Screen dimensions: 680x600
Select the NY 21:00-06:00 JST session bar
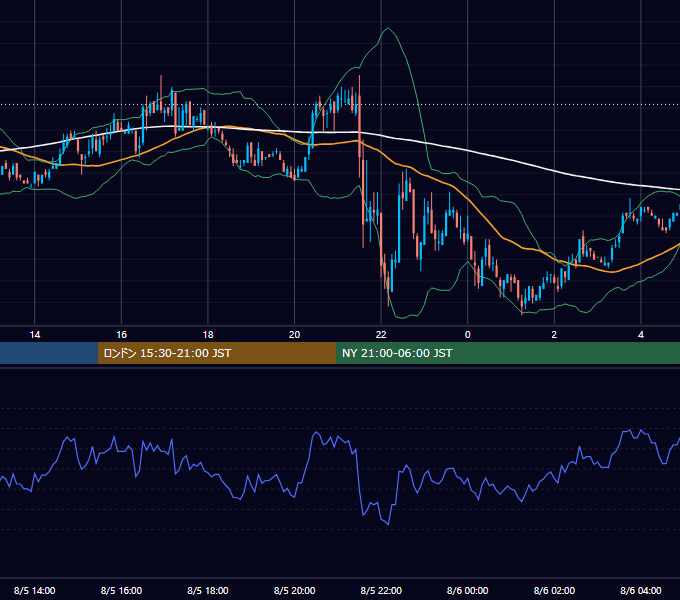pyautogui.click(x=508, y=353)
